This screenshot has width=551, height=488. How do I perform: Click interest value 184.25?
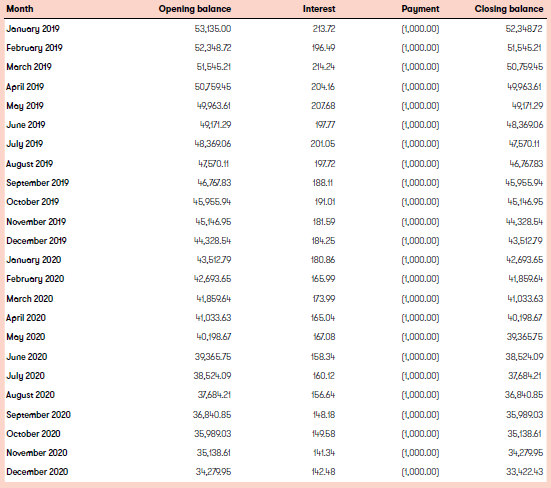(323, 241)
